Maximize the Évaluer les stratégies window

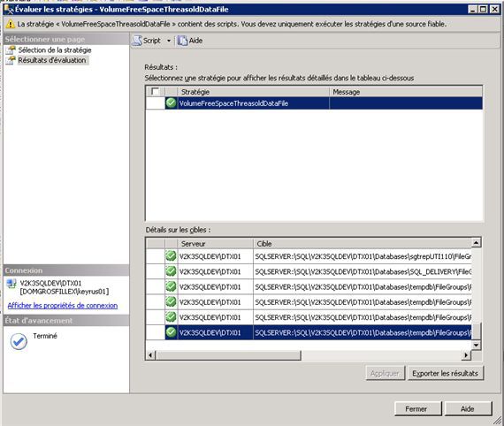coord(483,10)
